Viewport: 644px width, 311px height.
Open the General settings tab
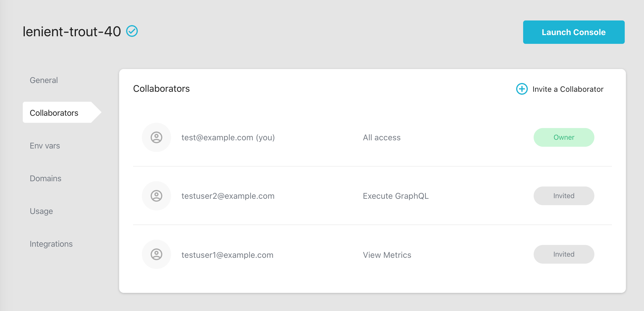[x=43, y=80]
